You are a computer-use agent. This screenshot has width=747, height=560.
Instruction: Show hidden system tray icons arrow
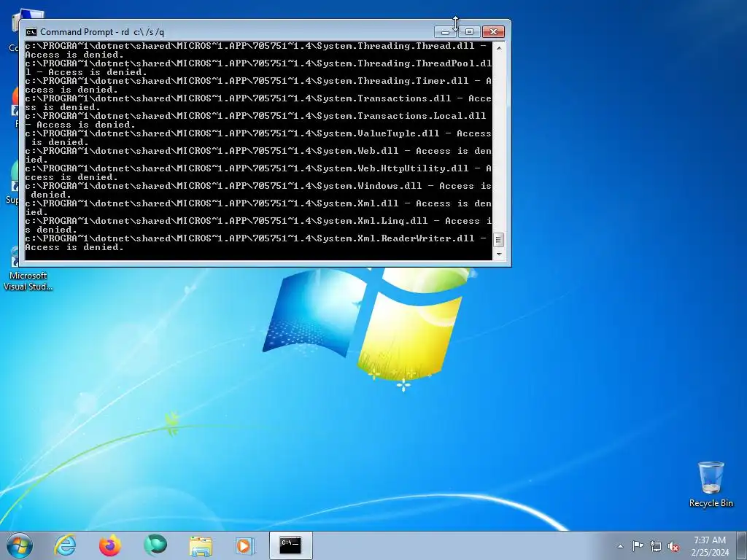tap(620, 546)
